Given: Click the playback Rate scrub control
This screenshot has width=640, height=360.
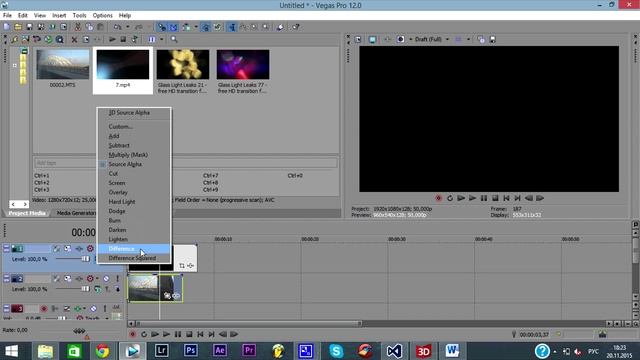Looking at the screenshot, I should (x=79, y=331).
